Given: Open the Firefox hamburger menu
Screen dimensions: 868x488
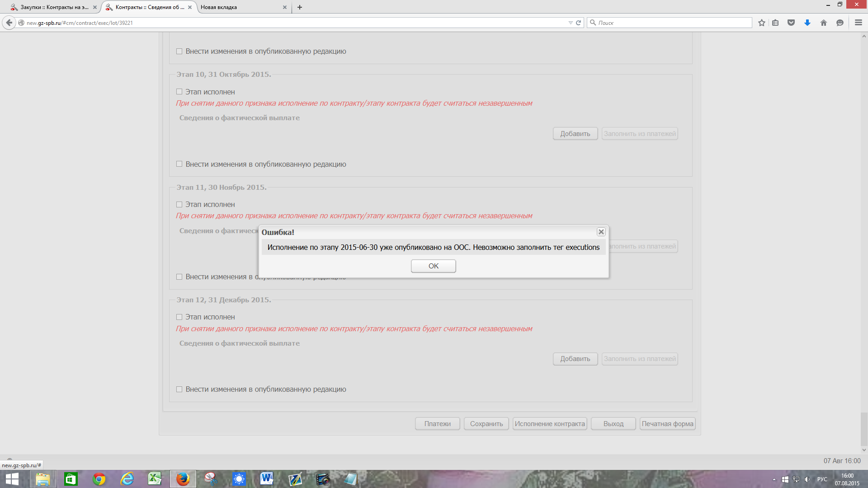Looking at the screenshot, I should (859, 23).
